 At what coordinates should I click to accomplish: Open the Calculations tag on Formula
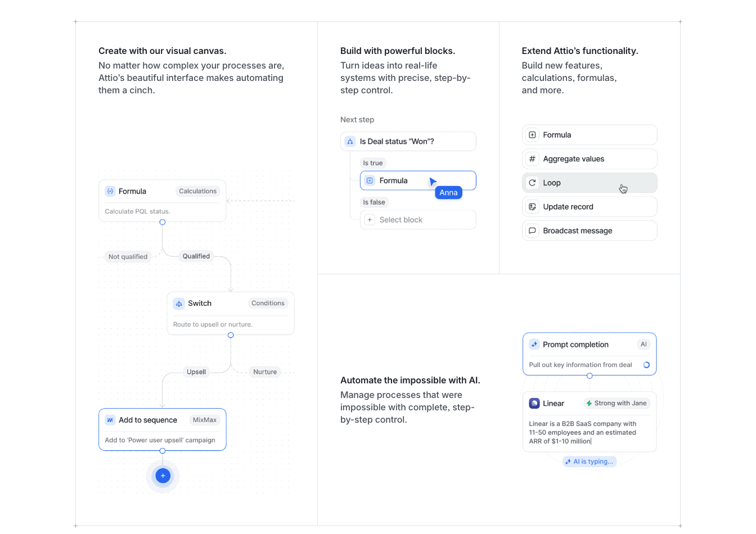coord(197,191)
